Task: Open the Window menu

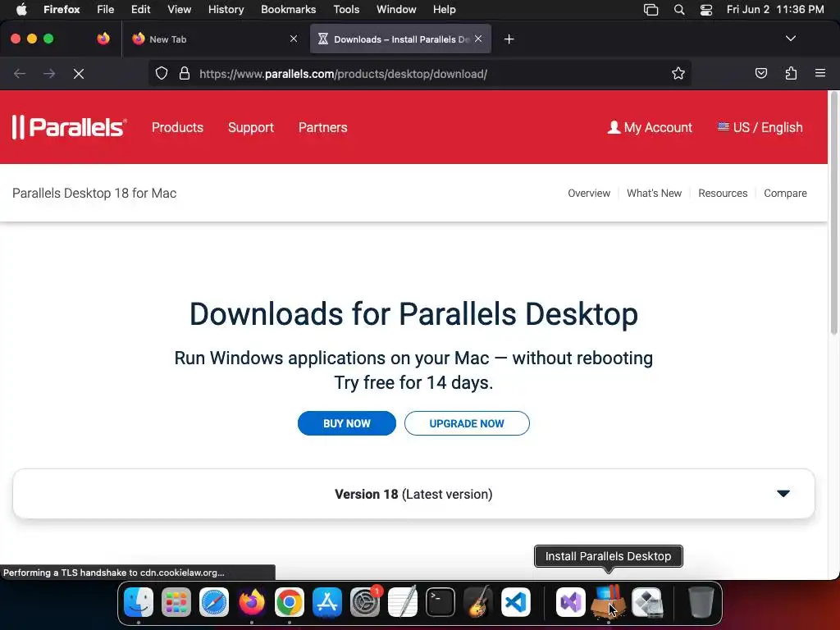Action: coord(396,10)
